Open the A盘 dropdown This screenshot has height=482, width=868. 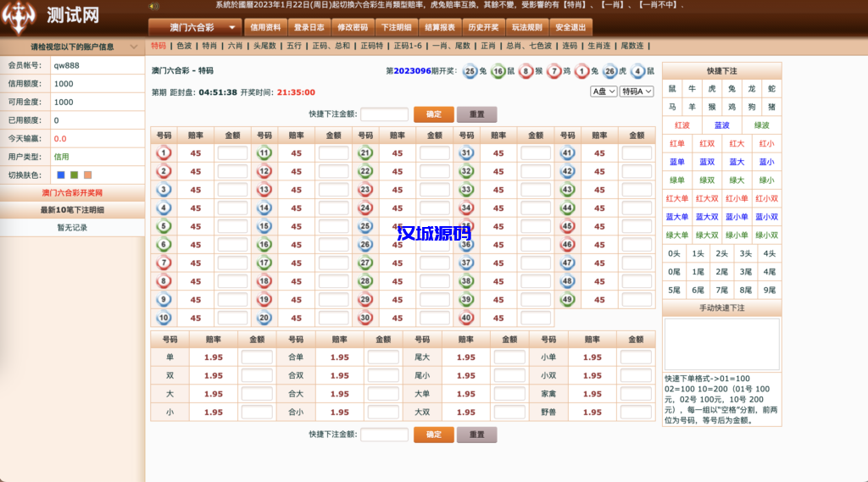pos(604,91)
